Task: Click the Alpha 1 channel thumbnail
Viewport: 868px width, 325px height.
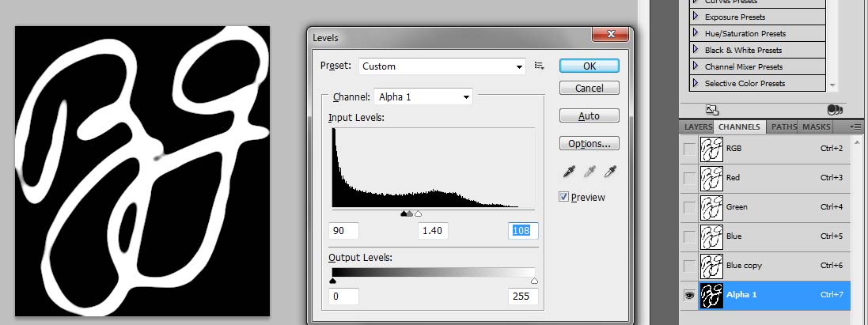Action: point(711,295)
